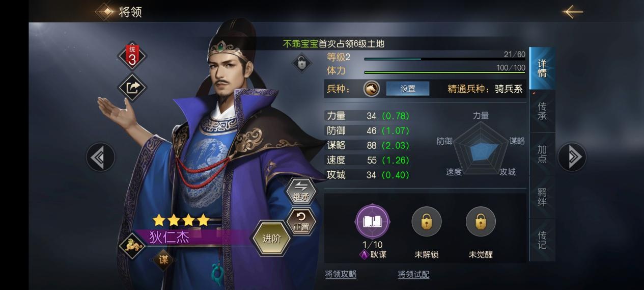Click the 体力 stamina progress bar
Image resolution: width=644 pixels, height=290 pixels.
(x=445, y=72)
